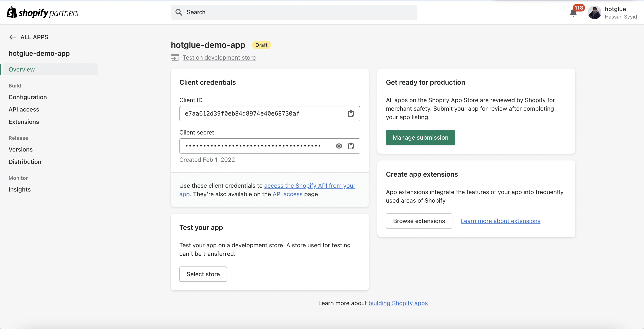This screenshot has height=329, width=644.
Task: Click the Manage submission button
Action: 420,137
